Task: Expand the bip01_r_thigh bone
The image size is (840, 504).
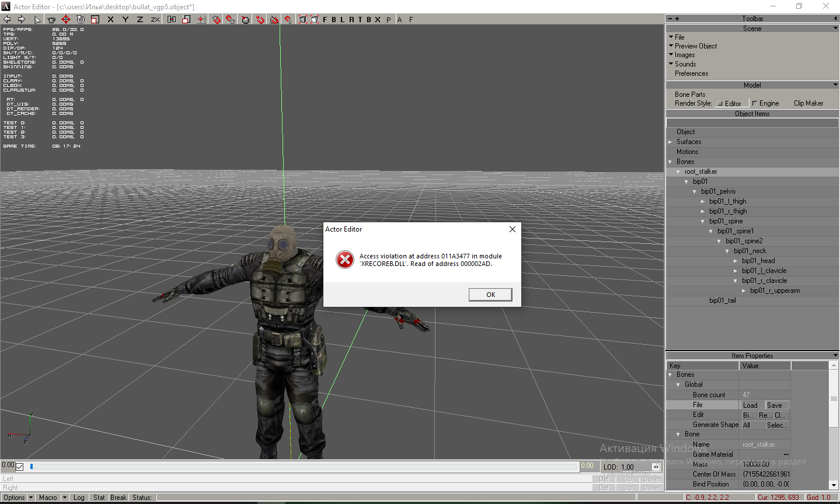Action: coord(703,211)
